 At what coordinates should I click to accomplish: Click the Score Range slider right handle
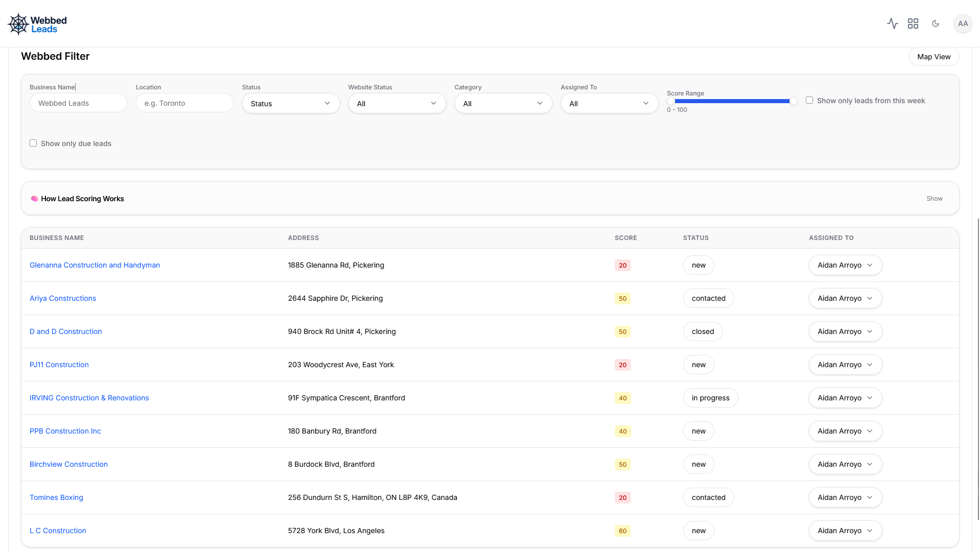pos(793,101)
